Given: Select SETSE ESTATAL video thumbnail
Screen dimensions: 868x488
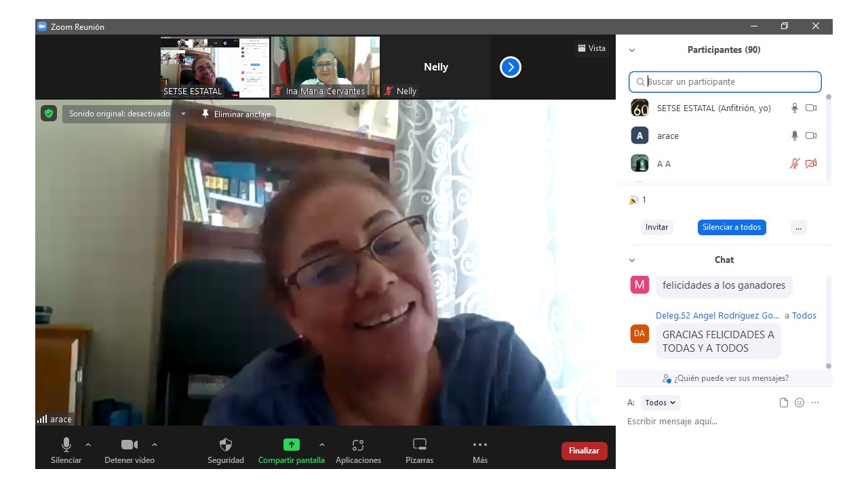Looking at the screenshot, I should [x=214, y=67].
